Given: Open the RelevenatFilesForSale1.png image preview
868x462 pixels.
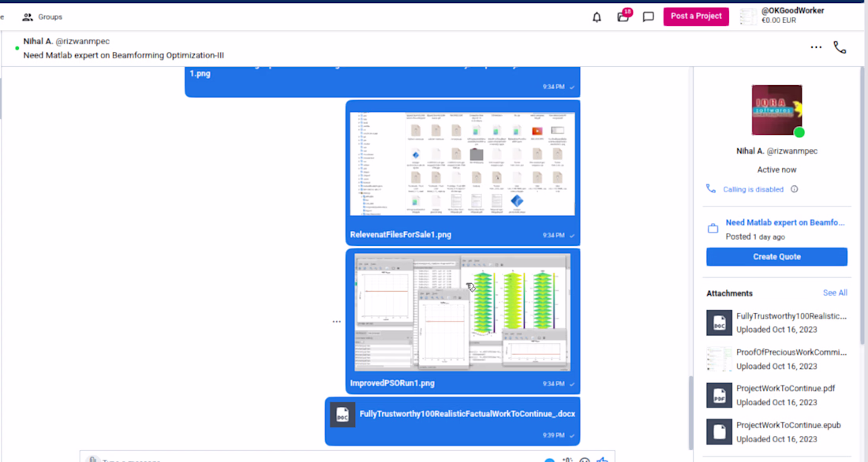Looking at the screenshot, I should (x=462, y=164).
